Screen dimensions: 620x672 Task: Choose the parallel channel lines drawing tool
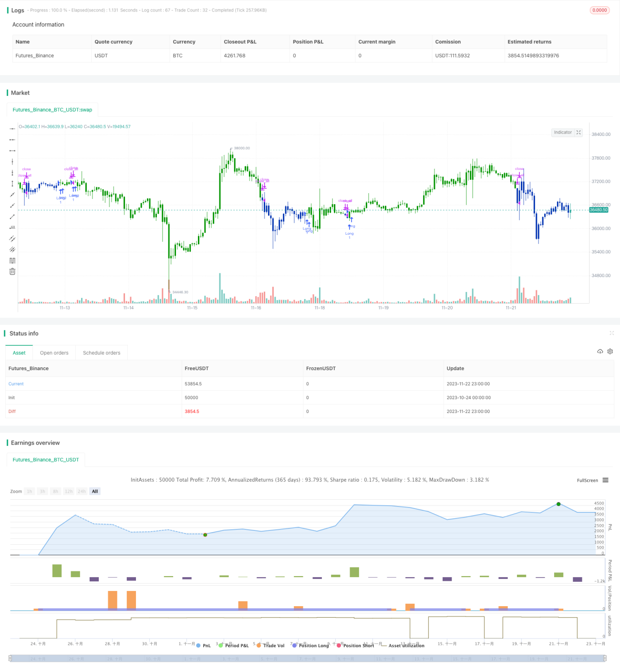(x=12, y=238)
